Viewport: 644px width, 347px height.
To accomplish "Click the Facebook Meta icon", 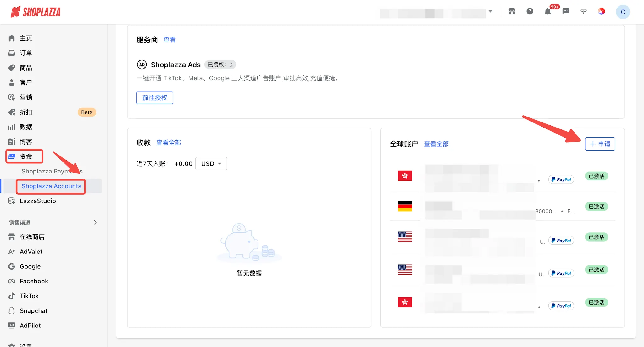I will tap(12, 281).
